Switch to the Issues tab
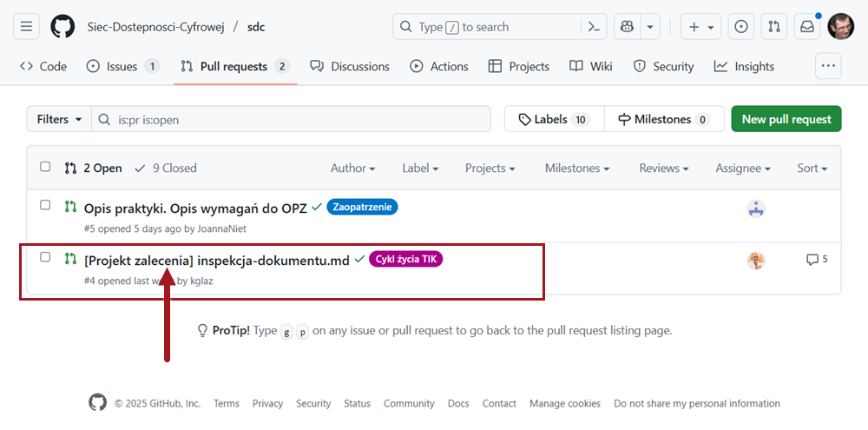This screenshot has height=430, width=868. click(x=122, y=66)
